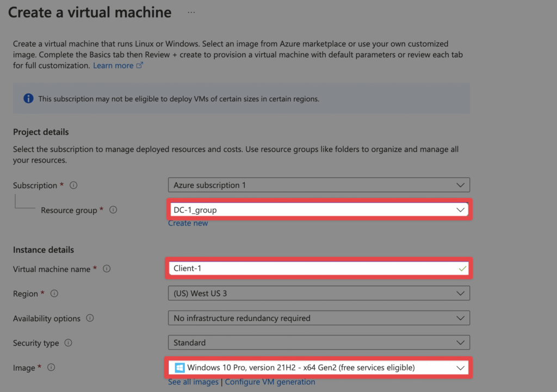Click the info icon beside Security type

point(68,343)
